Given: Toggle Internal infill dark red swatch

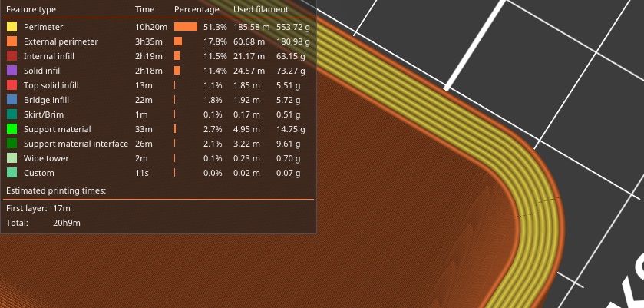Looking at the screenshot, I should [x=12, y=56].
